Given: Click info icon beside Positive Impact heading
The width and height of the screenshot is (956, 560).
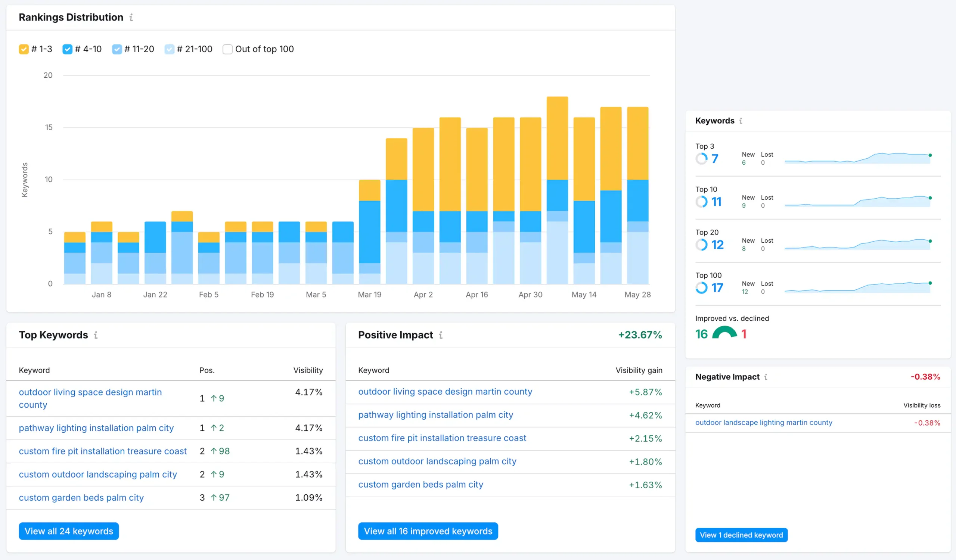Looking at the screenshot, I should 440,335.
